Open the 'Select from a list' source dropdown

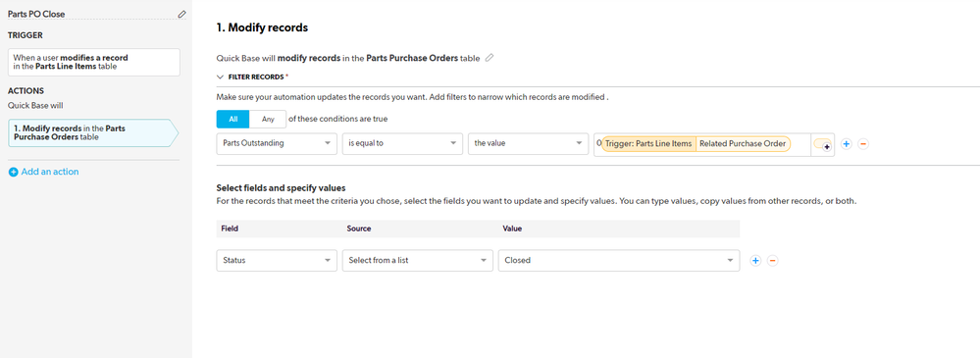(x=417, y=261)
